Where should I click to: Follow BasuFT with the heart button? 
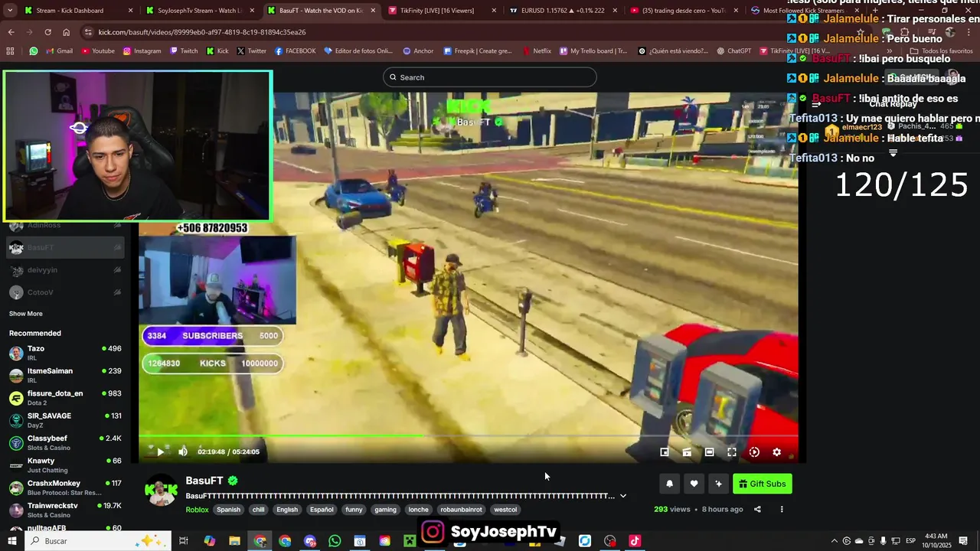694,484
